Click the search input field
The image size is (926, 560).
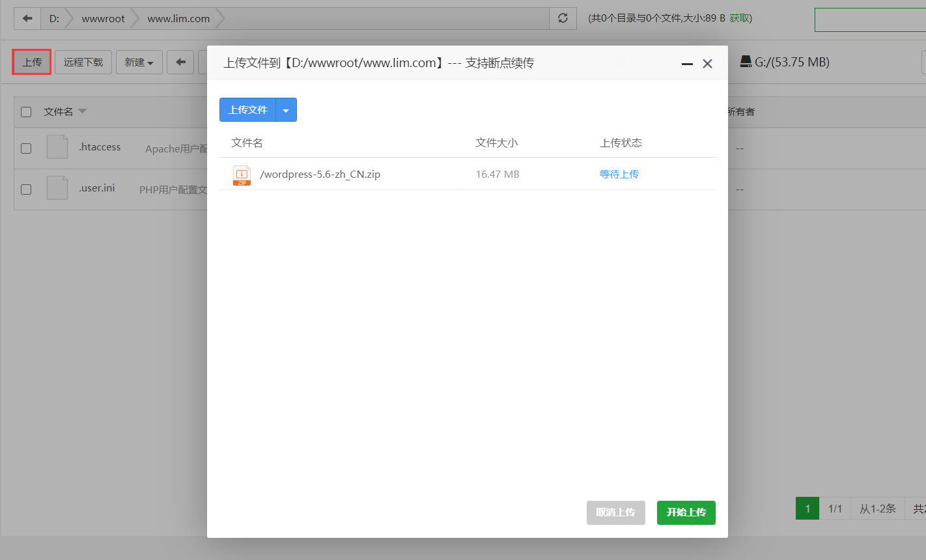(x=870, y=20)
